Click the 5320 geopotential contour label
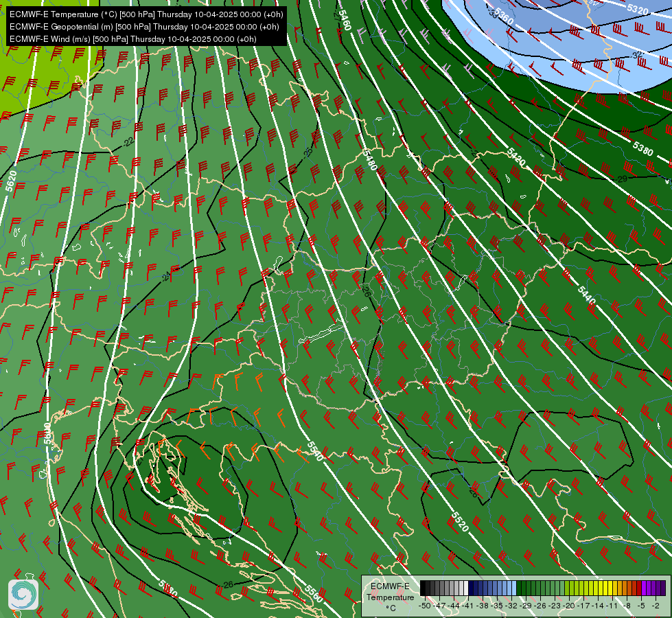672x618 pixels. pyautogui.click(x=638, y=9)
